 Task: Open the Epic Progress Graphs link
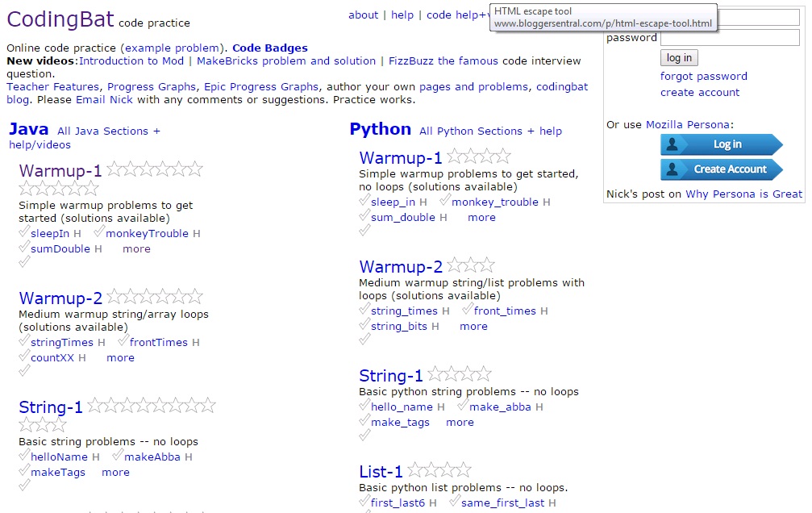pyautogui.click(x=261, y=86)
